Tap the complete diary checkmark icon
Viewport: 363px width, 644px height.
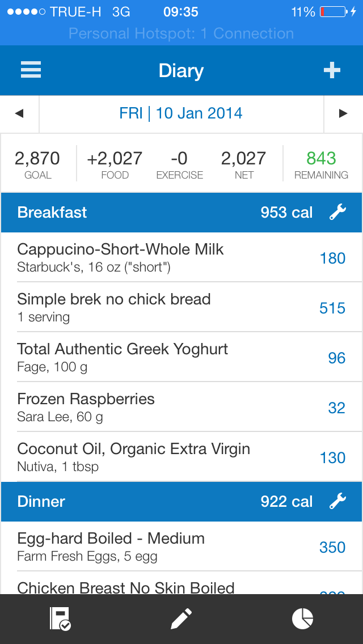tap(60, 618)
